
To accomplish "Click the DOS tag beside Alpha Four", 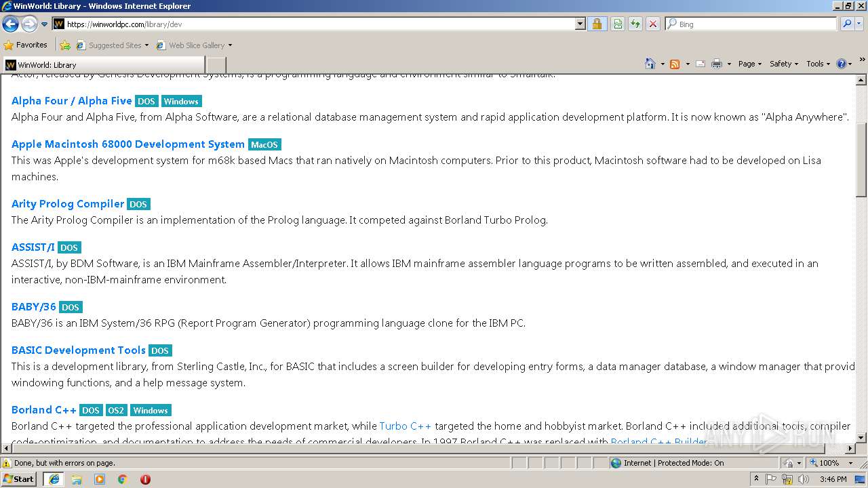I will pyautogui.click(x=146, y=101).
